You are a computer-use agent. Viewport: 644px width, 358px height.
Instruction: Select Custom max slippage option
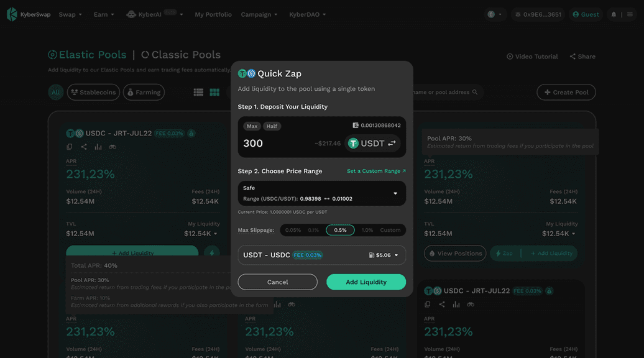click(x=390, y=230)
